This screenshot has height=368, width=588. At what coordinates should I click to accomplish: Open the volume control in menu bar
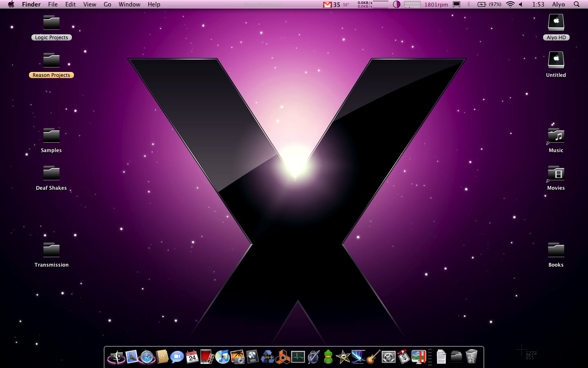coord(521,4)
